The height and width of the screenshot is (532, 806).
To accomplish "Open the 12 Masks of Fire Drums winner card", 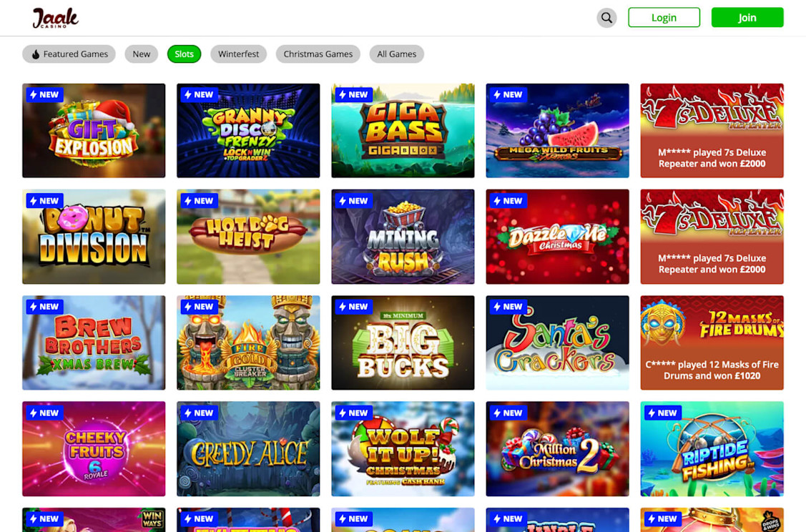I will click(712, 343).
